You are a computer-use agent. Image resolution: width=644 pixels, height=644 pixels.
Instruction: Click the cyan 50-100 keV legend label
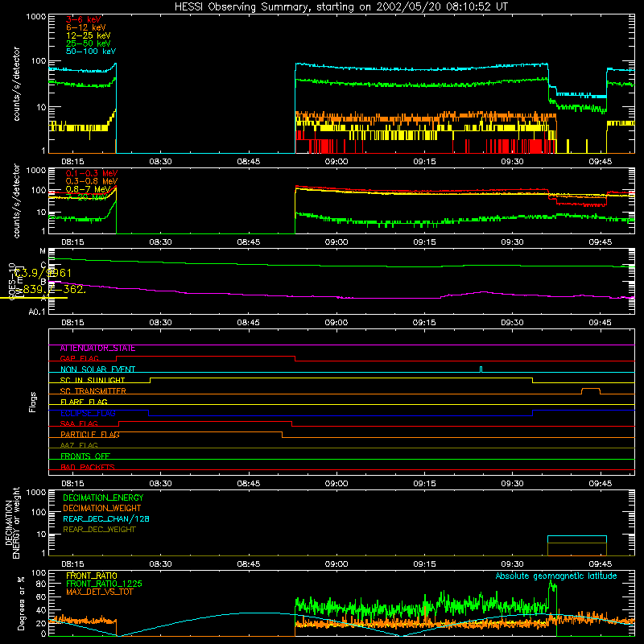91,52
